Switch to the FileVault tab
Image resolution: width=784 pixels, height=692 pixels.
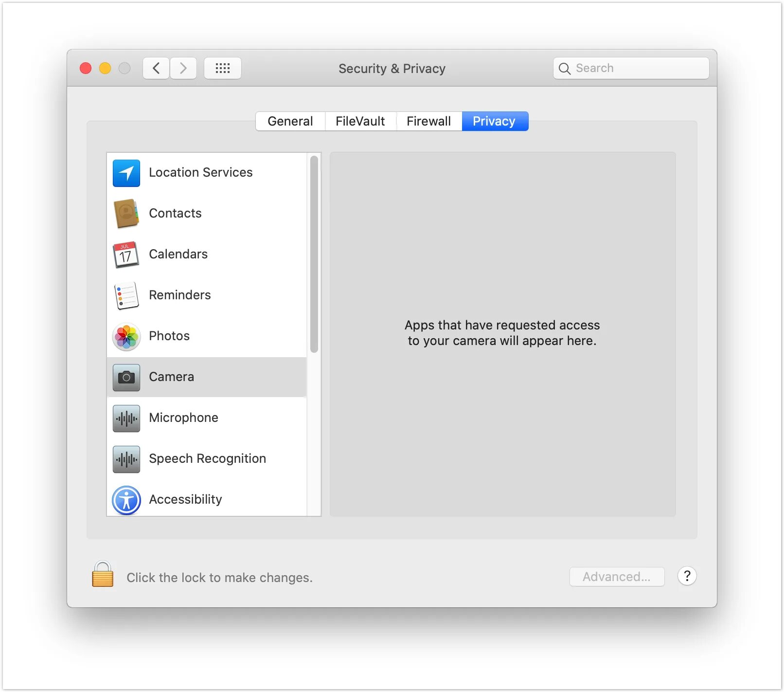coord(360,121)
